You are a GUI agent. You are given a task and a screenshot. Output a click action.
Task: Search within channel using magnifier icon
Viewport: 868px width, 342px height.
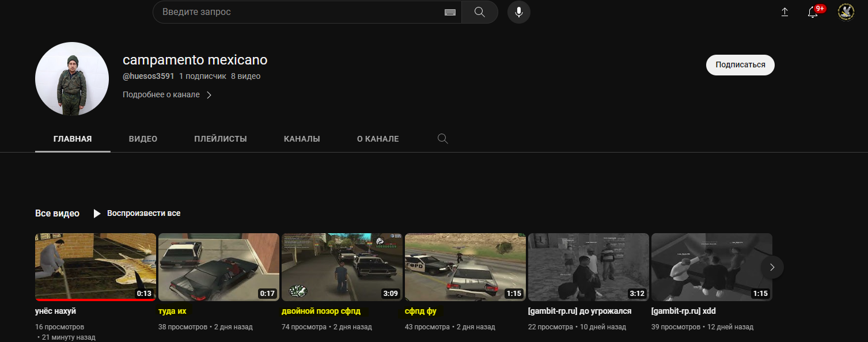[442, 139]
